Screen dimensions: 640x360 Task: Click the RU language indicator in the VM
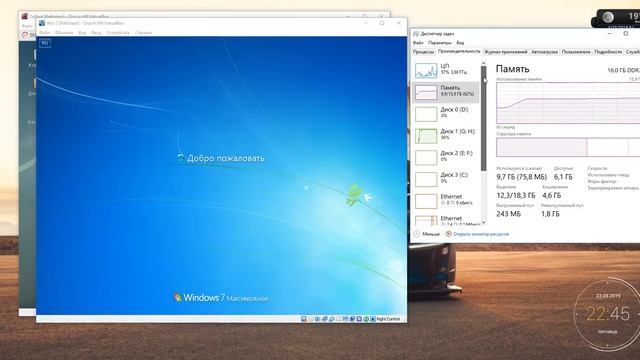(45, 43)
